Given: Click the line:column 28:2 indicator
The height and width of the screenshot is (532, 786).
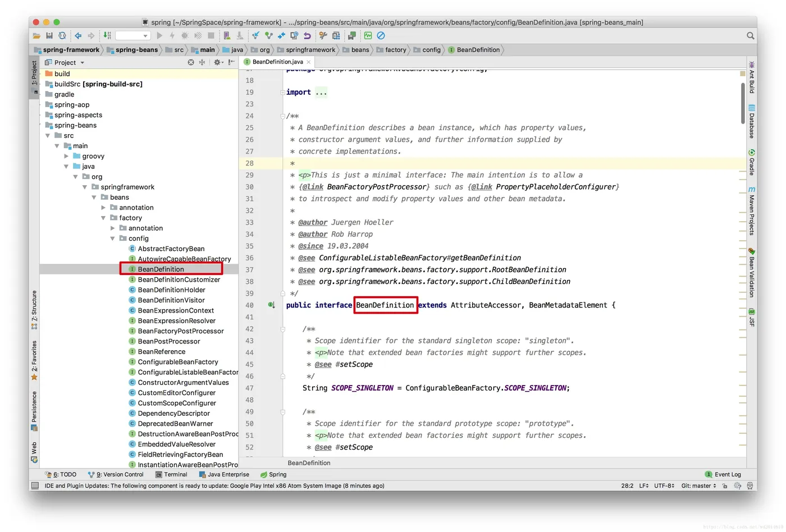Looking at the screenshot, I should pyautogui.click(x=627, y=486).
